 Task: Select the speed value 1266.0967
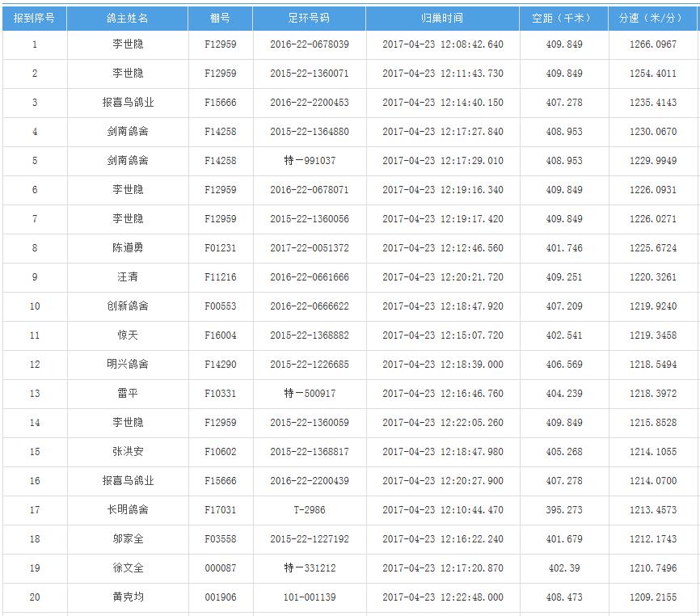pos(652,44)
